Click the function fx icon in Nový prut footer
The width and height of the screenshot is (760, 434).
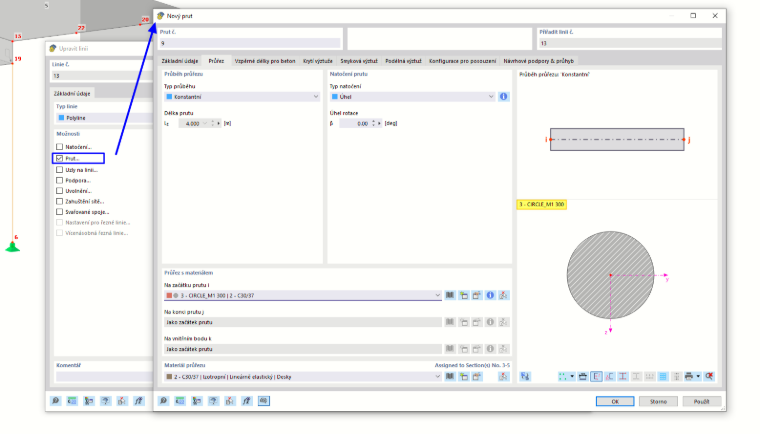tap(247, 401)
